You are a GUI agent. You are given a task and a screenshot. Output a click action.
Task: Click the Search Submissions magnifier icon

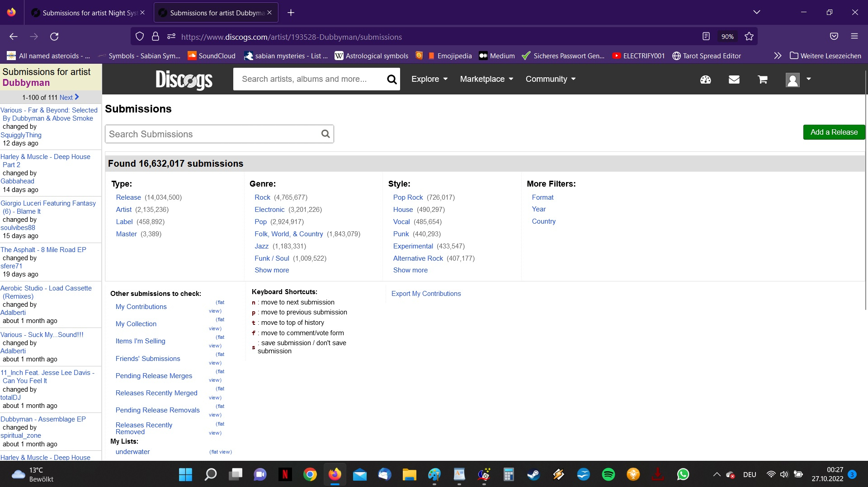[x=325, y=134]
